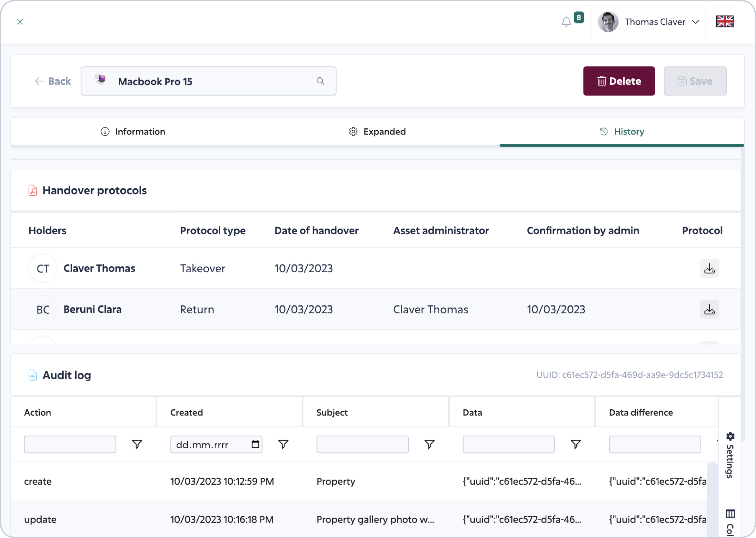Download Beruni Clara Return protocol
756x538 pixels.
709,309
